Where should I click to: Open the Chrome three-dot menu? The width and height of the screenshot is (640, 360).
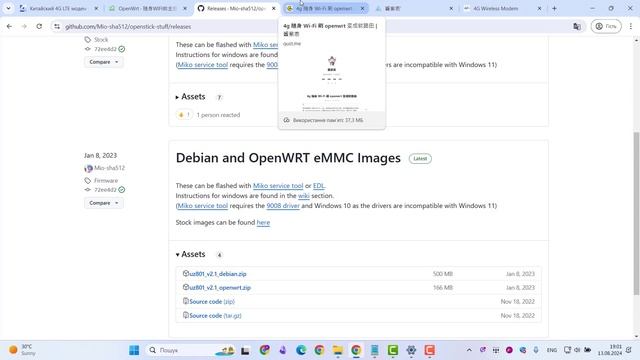click(631, 27)
